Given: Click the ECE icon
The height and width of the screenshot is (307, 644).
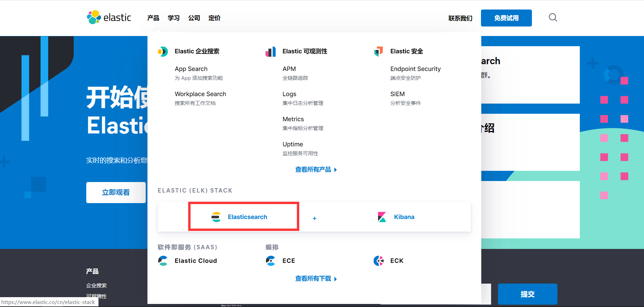Looking at the screenshot, I should coord(271,261).
